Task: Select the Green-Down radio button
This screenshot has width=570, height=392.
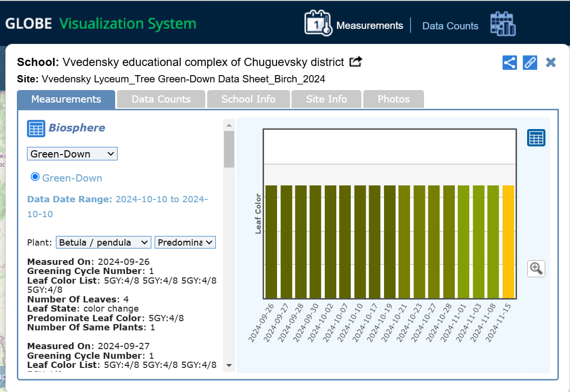Action: (35, 177)
